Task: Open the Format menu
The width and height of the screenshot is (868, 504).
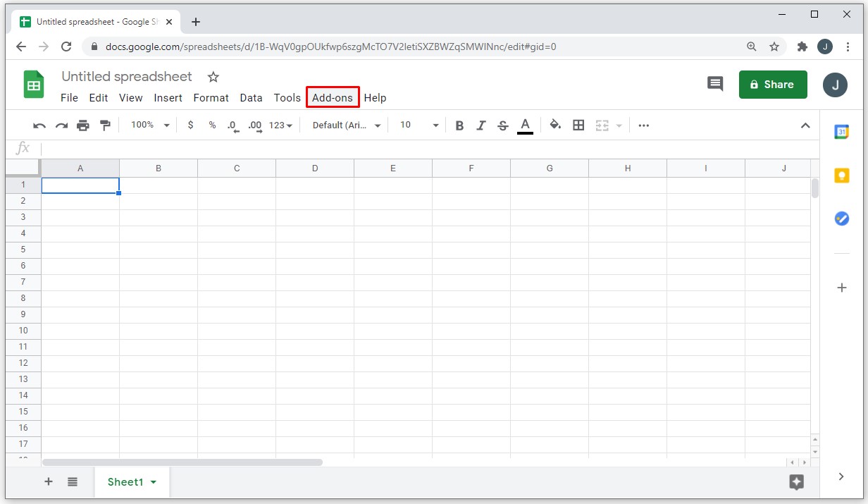Action: pos(211,98)
